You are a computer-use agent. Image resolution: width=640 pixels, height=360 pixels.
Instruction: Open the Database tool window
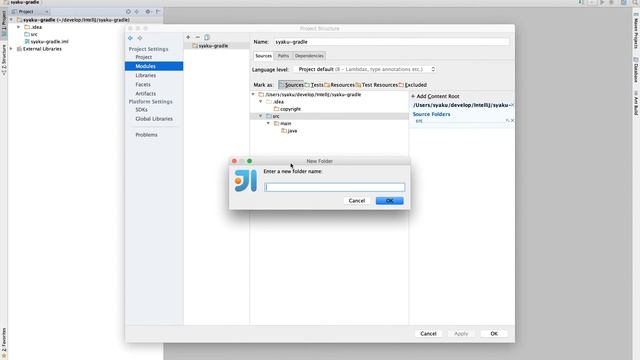click(x=636, y=70)
